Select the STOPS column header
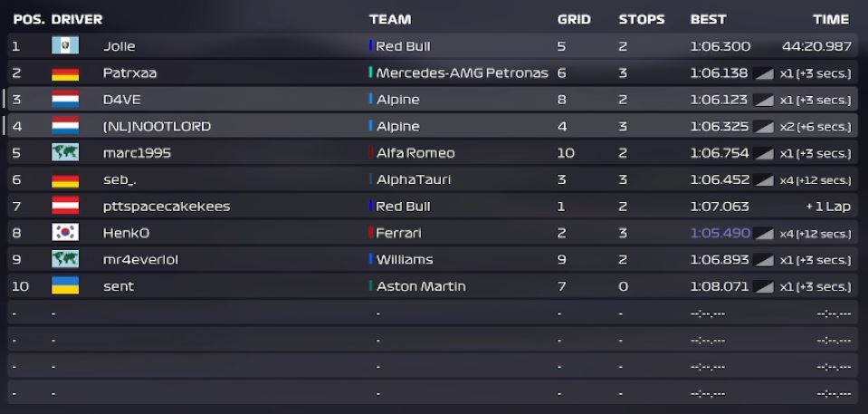 [642, 19]
